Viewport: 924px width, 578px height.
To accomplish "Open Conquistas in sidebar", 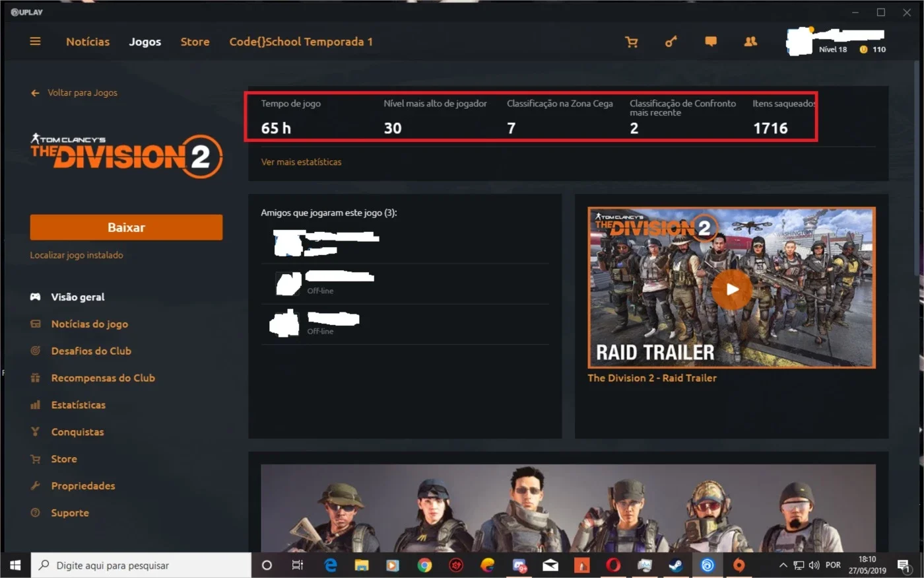I will click(78, 432).
